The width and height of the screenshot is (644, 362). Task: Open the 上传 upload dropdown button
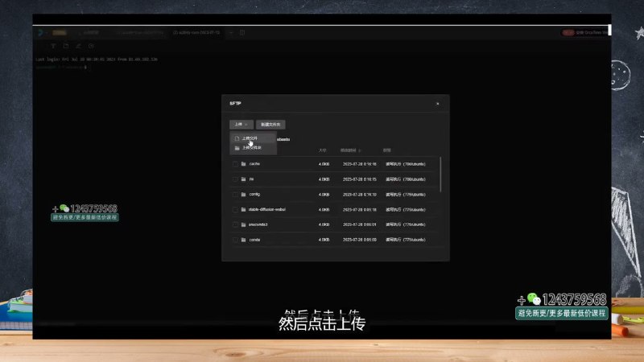pyautogui.click(x=241, y=125)
